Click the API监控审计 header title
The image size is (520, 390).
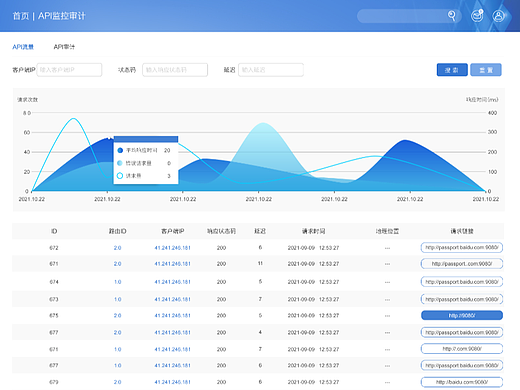pyautogui.click(x=62, y=16)
